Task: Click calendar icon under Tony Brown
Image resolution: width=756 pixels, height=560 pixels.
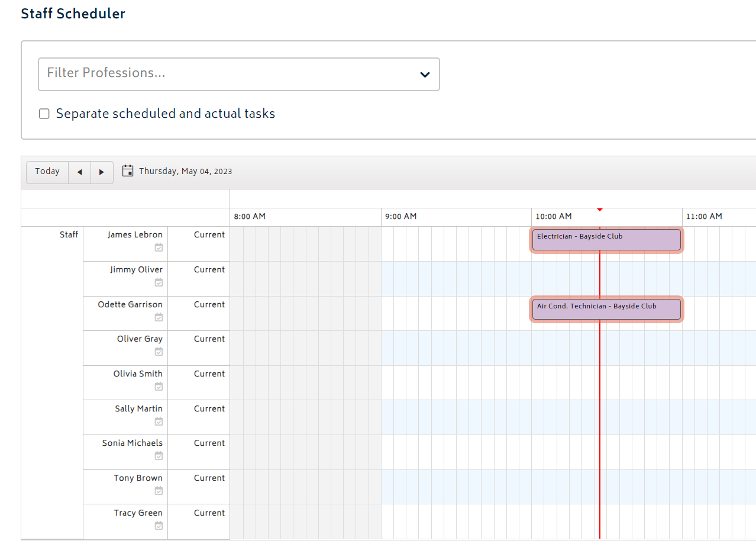Action: coord(159,491)
